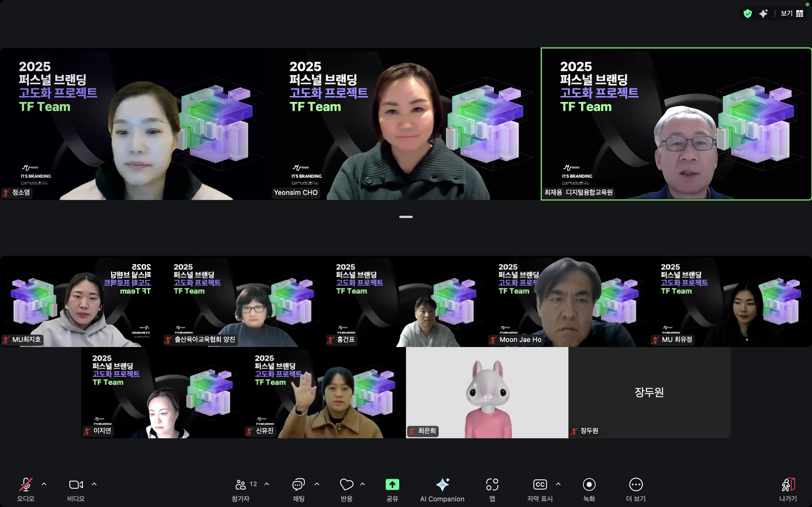Click the green Share screen icon
Image resolution: width=812 pixels, height=507 pixels.
tap(392, 484)
